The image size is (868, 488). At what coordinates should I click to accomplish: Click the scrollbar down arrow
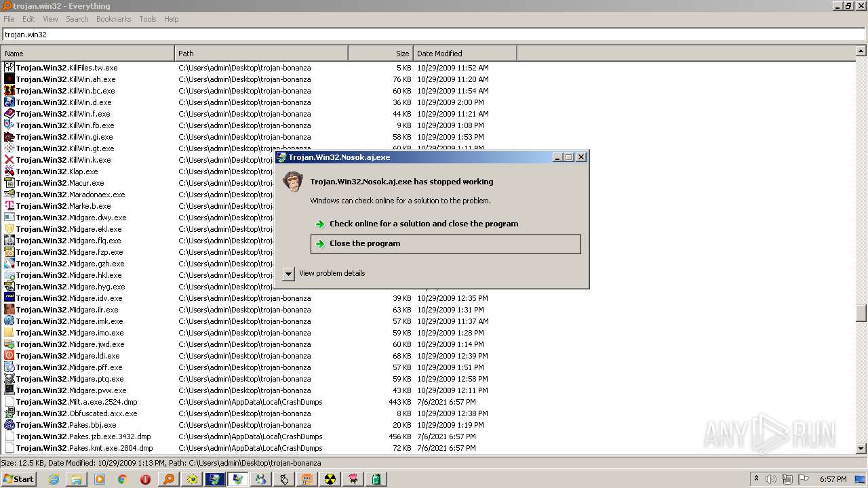861,448
